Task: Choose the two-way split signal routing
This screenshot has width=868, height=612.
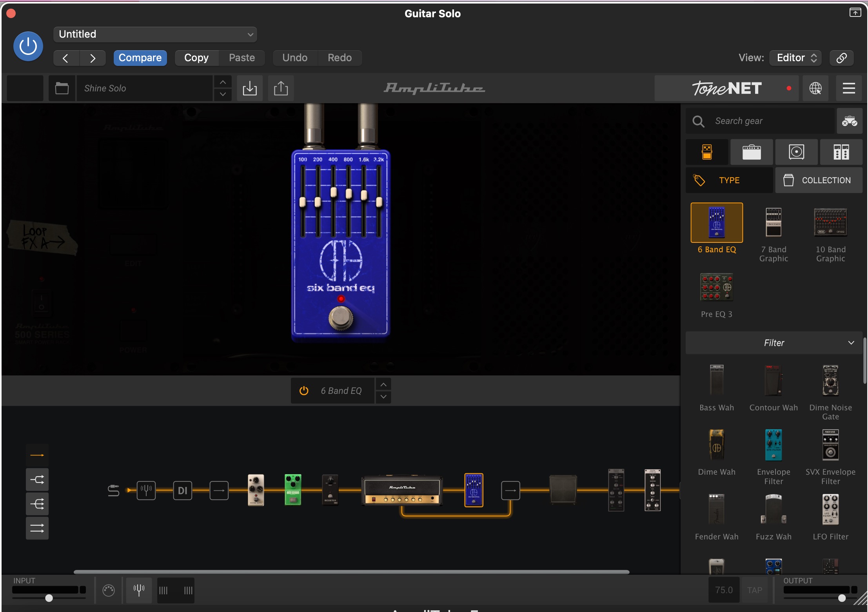Action: click(37, 480)
